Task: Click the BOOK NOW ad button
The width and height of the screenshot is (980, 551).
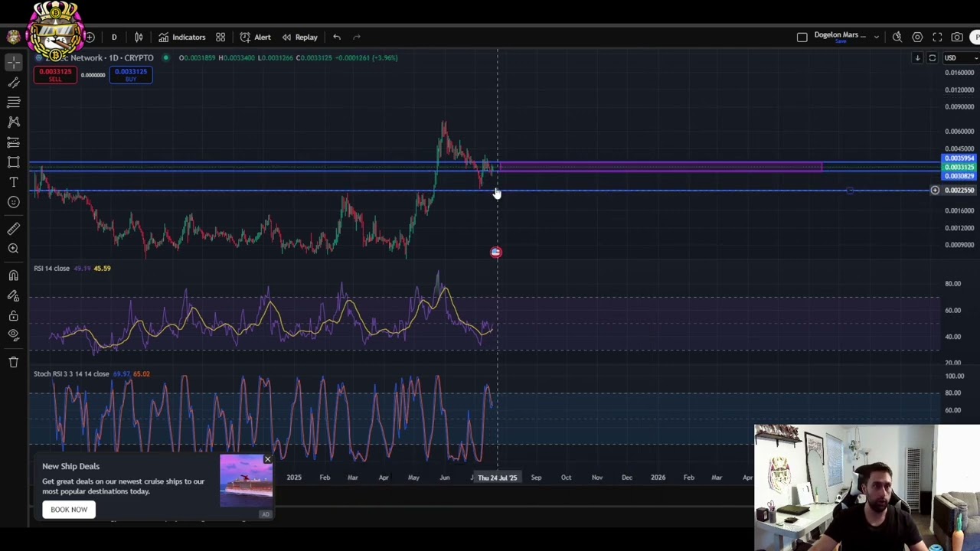Action: click(x=69, y=510)
